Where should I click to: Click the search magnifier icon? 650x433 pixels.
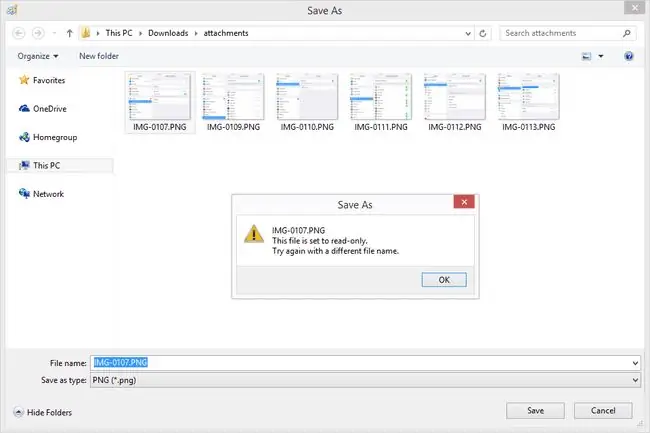(x=626, y=33)
